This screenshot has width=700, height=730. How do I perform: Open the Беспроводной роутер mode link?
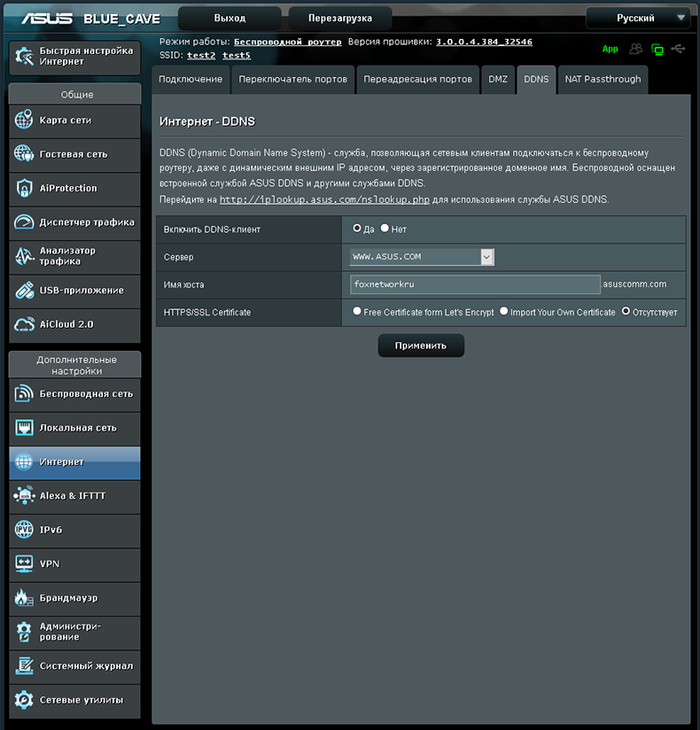coord(287,42)
